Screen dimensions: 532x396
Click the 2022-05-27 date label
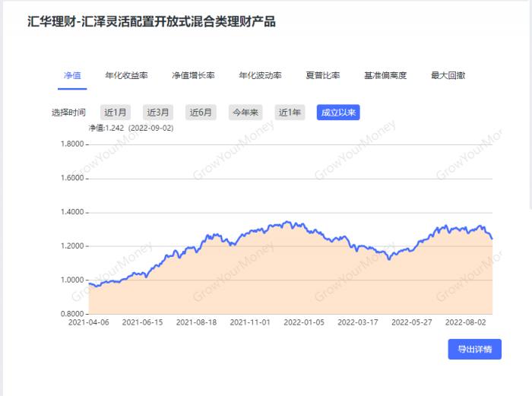(412, 322)
